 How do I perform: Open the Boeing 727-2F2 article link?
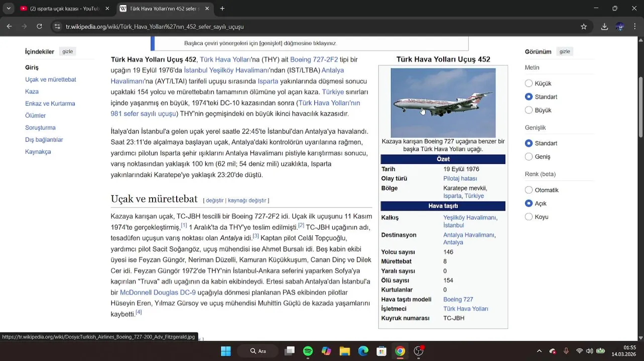pyautogui.click(x=314, y=59)
